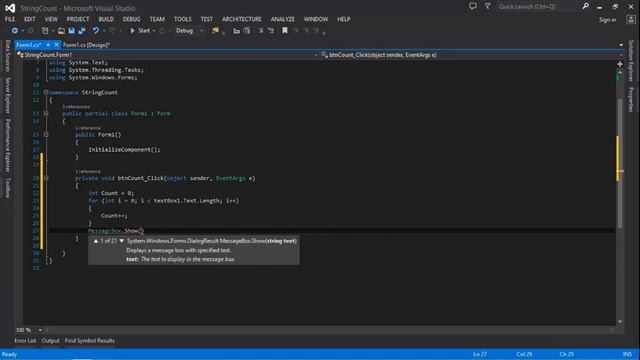Show next overload in the signature tooltip
Screen dimensions: 640x360
tap(121, 241)
